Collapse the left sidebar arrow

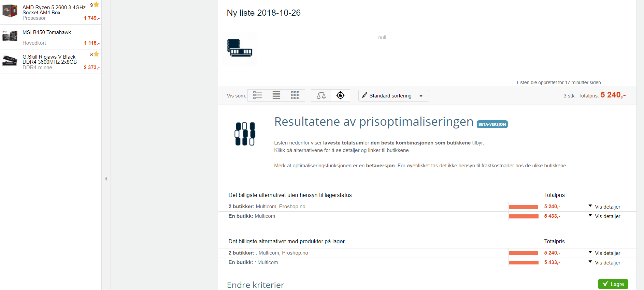click(x=106, y=179)
